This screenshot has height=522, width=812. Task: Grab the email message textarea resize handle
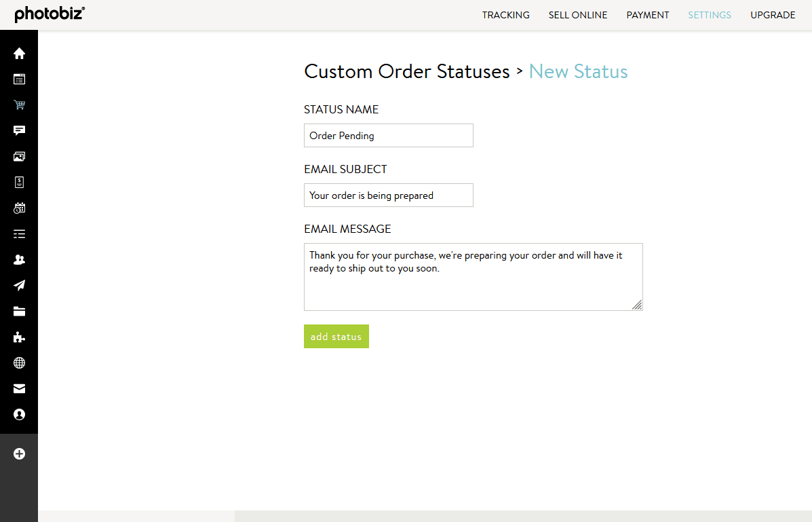637,305
